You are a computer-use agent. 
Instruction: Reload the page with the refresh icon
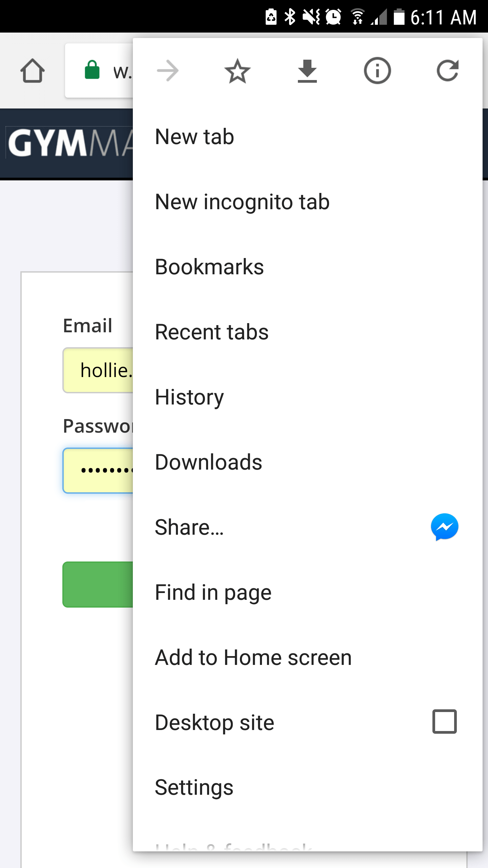(x=447, y=71)
